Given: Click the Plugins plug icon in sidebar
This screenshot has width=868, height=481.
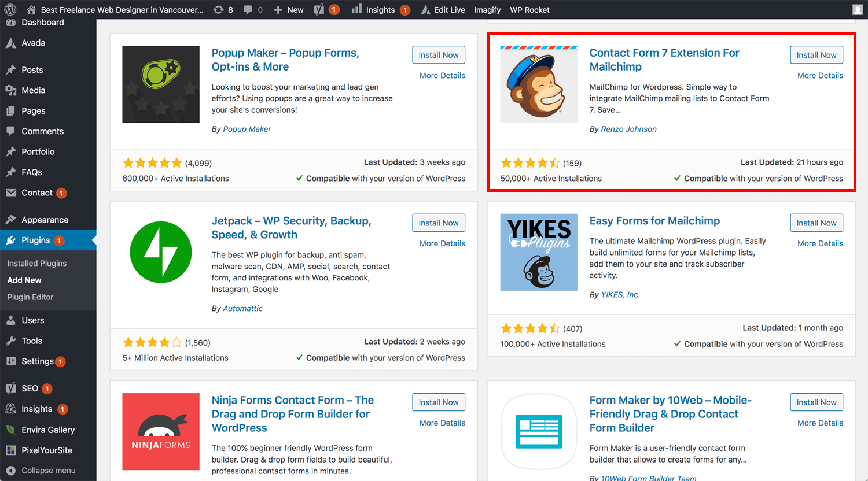Looking at the screenshot, I should click(10, 240).
